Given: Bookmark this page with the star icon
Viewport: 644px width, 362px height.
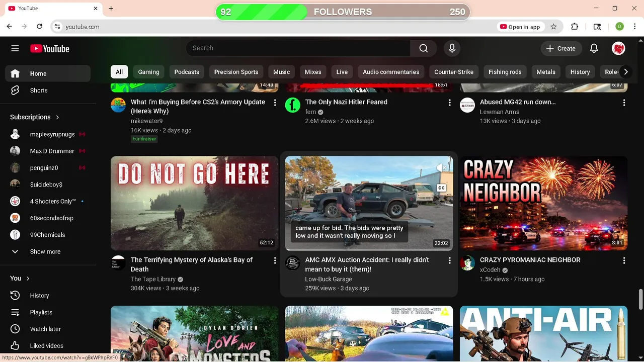Looking at the screenshot, I should coord(553,27).
